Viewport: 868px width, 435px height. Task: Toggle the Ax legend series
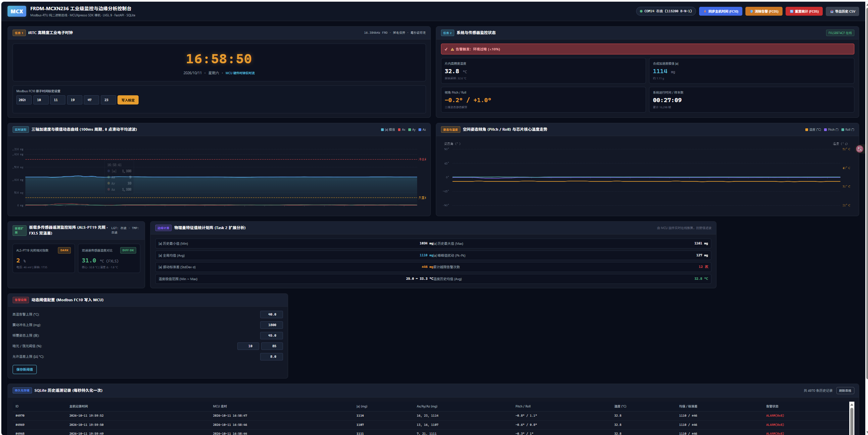click(x=402, y=130)
